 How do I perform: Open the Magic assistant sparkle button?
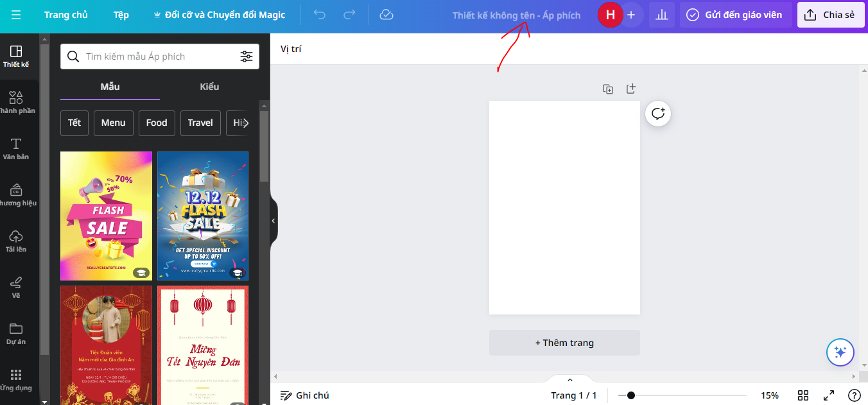point(840,352)
